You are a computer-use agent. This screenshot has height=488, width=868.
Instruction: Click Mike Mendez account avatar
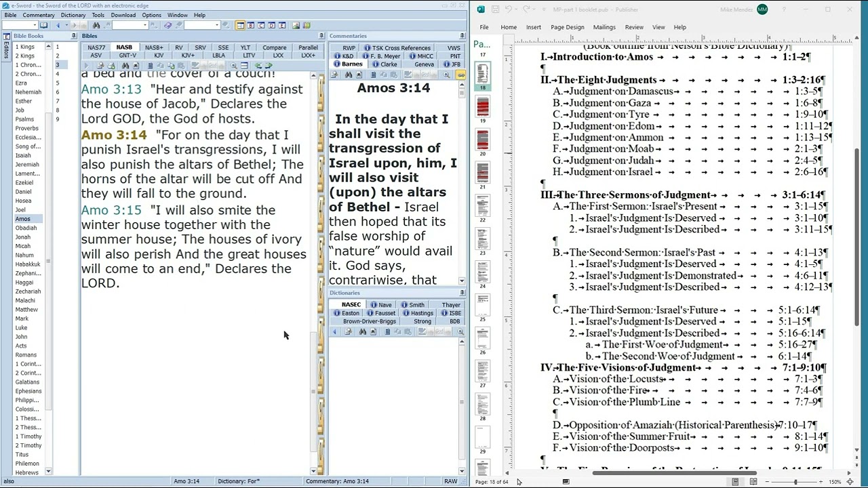[x=762, y=9]
